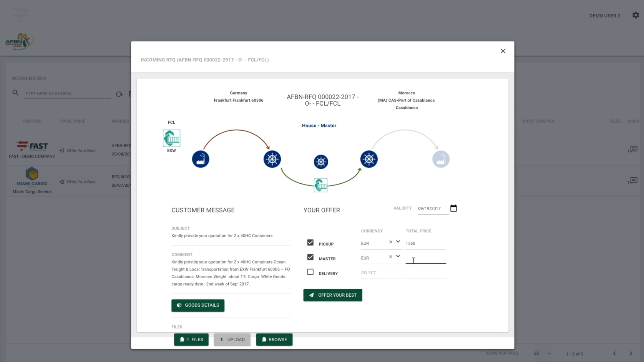The width and height of the screenshot is (644, 362).
Task: Select the FCL container icon above EXW
Action: tap(171, 138)
